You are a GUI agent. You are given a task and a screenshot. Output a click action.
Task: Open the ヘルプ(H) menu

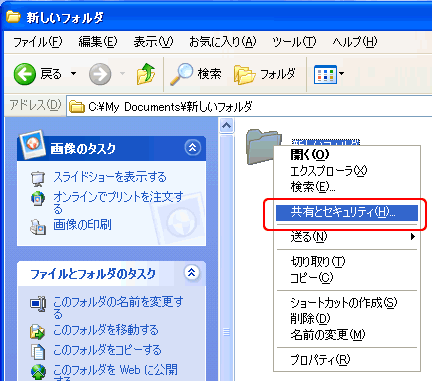[x=355, y=42]
